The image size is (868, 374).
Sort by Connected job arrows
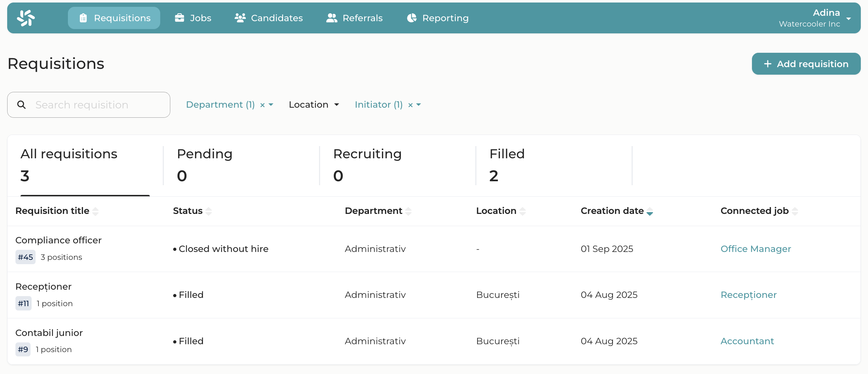click(x=795, y=211)
